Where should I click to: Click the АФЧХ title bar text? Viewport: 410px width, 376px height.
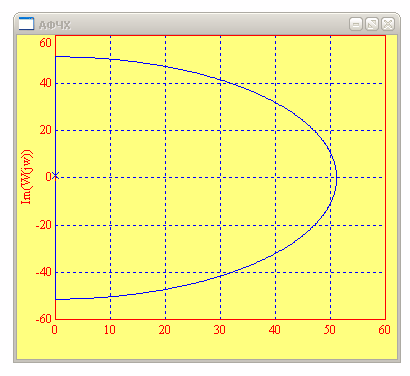[x=55, y=25]
